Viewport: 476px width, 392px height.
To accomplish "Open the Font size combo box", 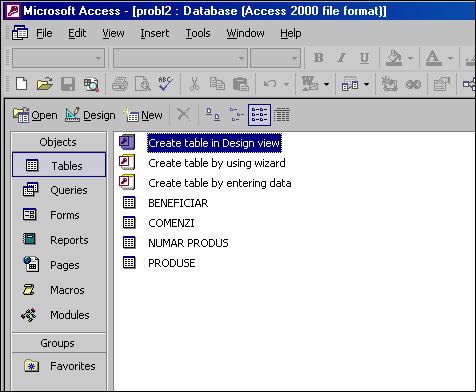I will pos(275,58).
